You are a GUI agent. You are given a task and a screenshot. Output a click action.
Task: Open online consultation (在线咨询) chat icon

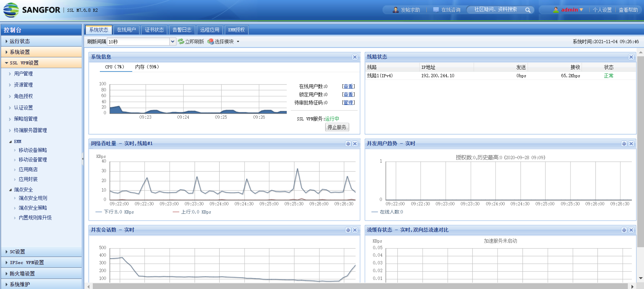pos(436,10)
